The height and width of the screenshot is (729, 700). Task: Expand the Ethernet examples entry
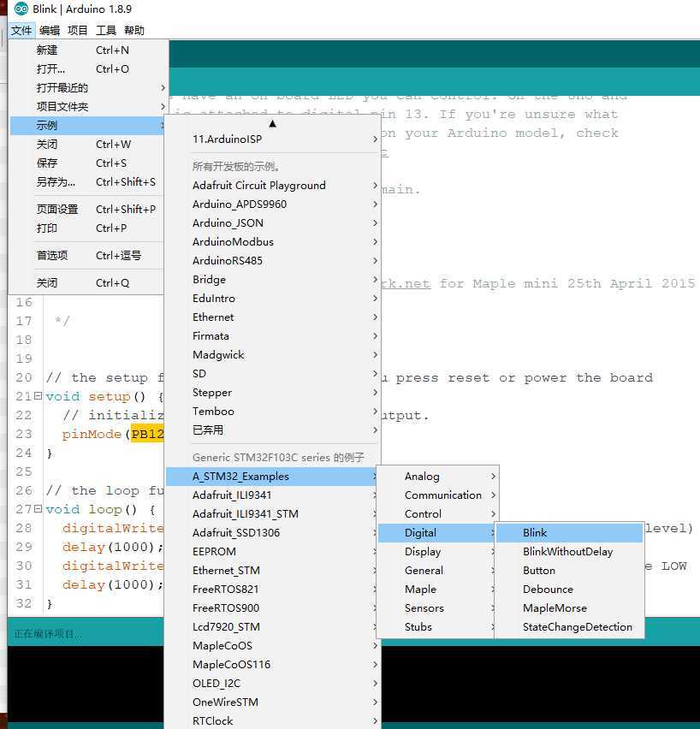click(x=273, y=317)
